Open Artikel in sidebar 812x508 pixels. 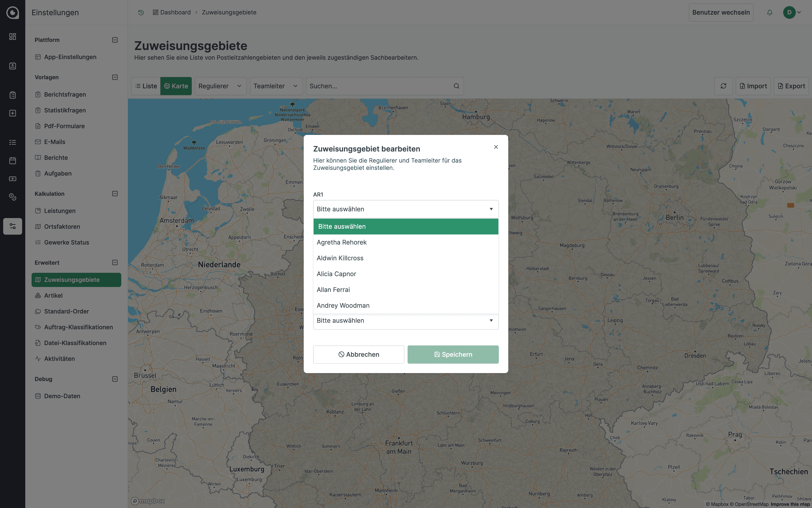(x=76, y=296)
